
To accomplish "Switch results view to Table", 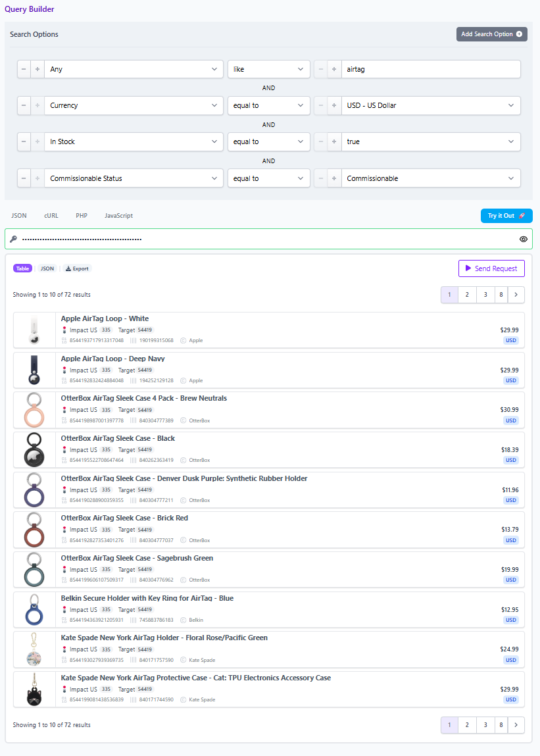I will pos(23,268).
